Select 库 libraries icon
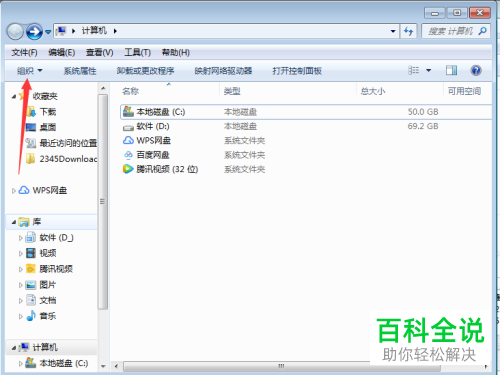The width and height of the screenshot is (500, 375). pyautogui.click(x=24, y=222)
